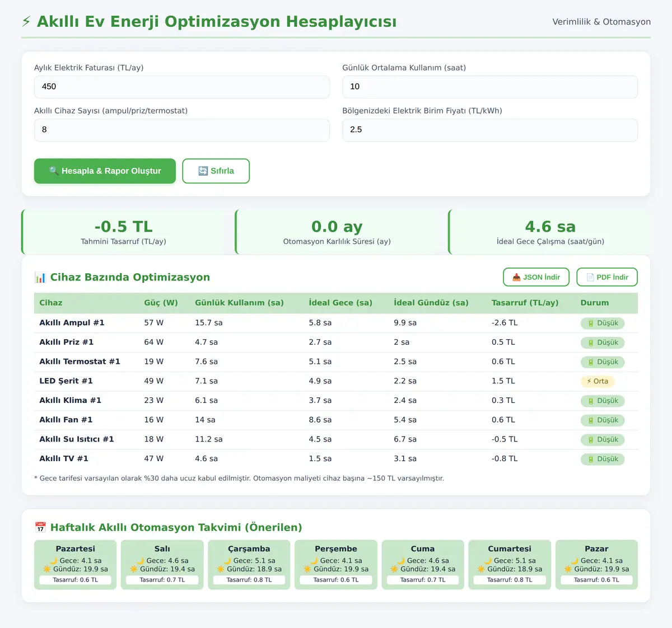Click the moon icon in Cumartesi card
672x628 pixels.
488,560
